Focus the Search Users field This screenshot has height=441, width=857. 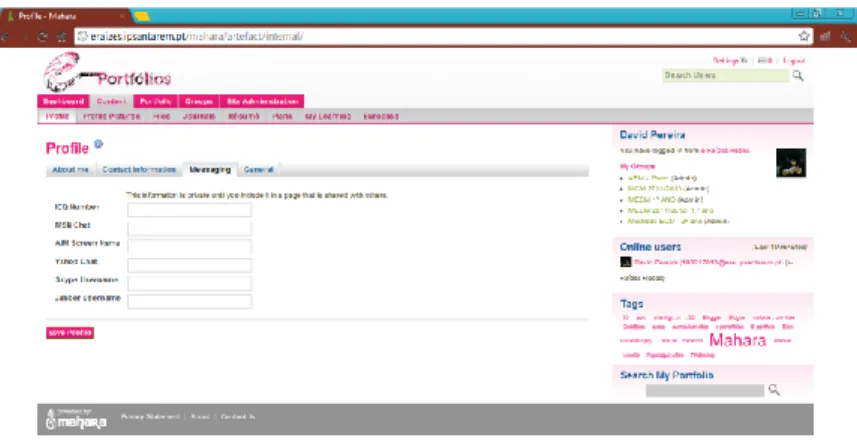(x=726, y=75)
